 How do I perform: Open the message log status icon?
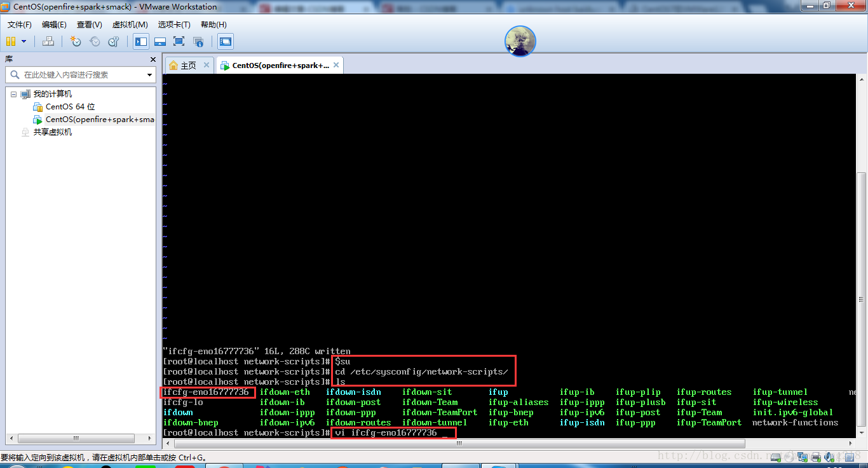pos(848,457)
